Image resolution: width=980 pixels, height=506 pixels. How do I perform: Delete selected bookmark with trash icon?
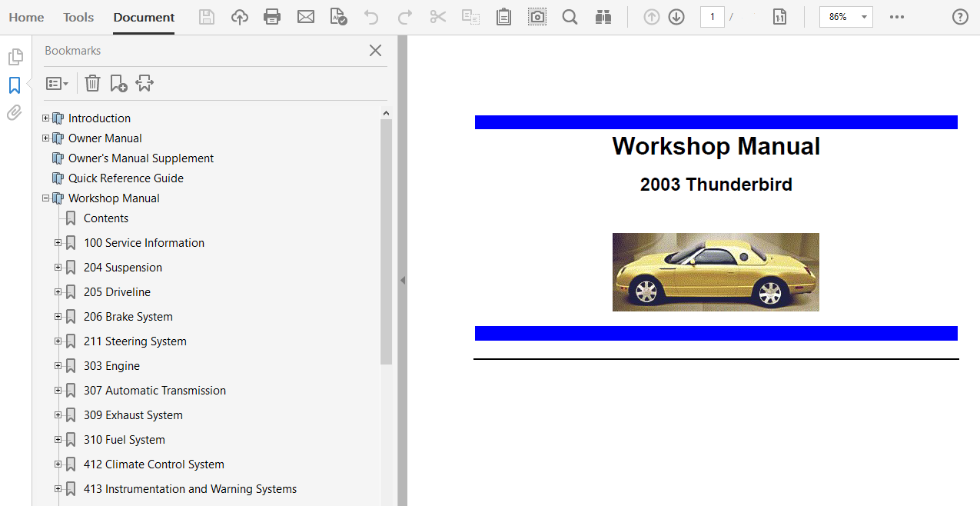(x=92, y=83)
